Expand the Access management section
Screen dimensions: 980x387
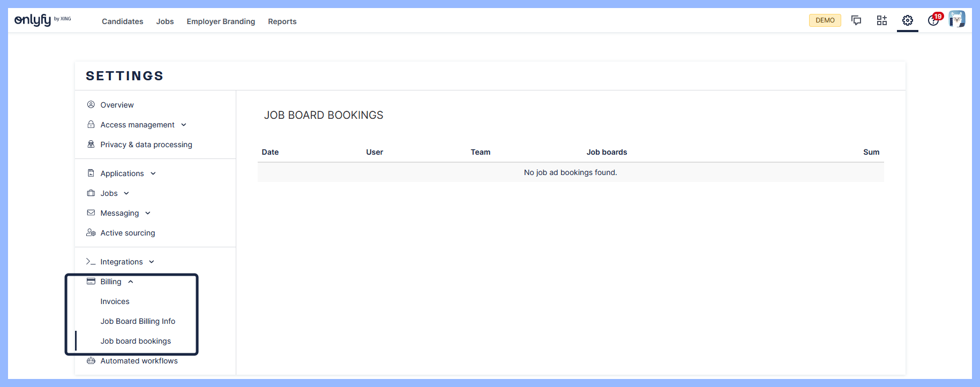click(x=138, y=125)
